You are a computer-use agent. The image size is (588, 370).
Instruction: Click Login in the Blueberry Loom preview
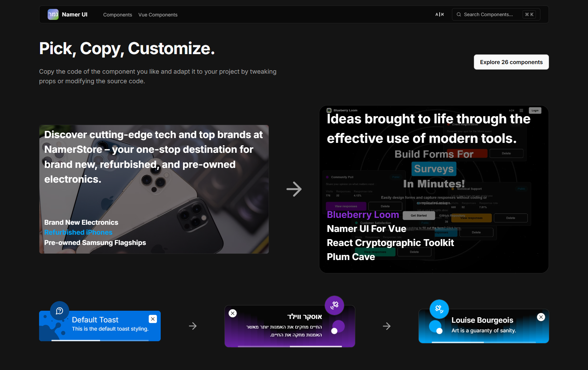click(x=535, y=110)
